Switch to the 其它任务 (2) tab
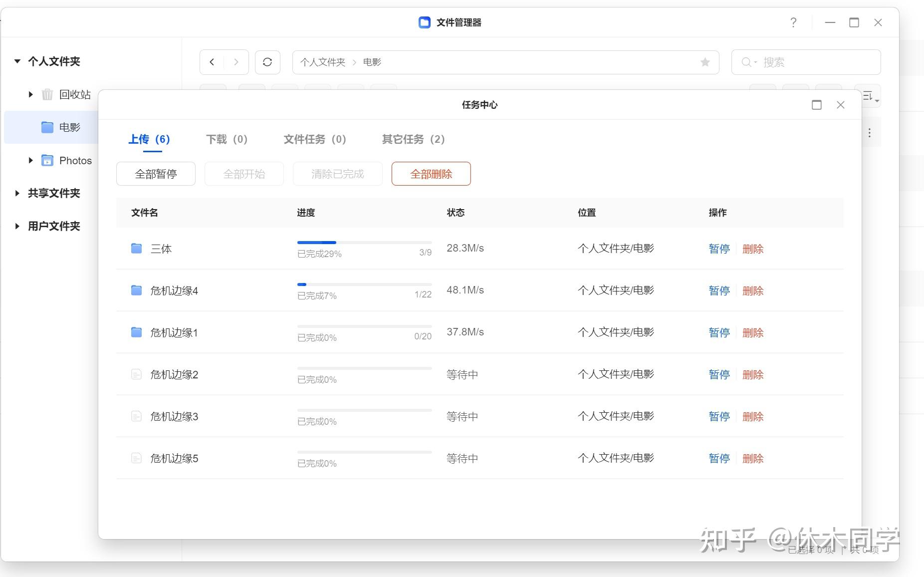The height and width of the screenshot is (577, 924). [x=414, y=139]
